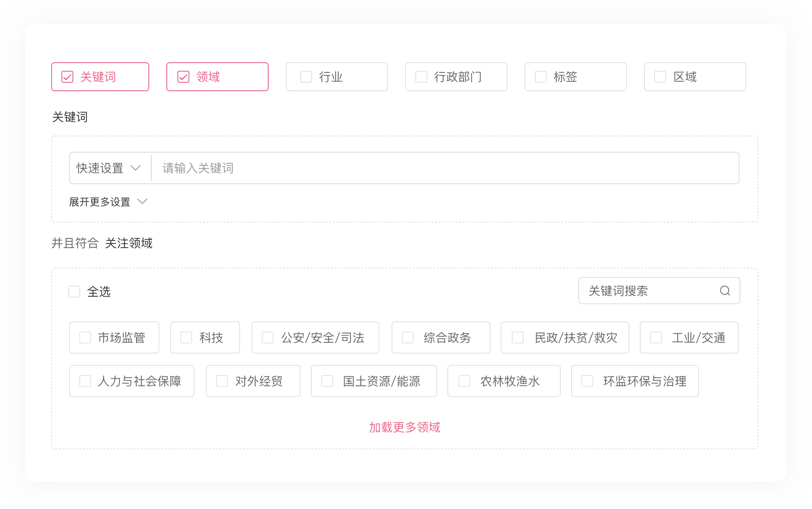812x509 pixels.
Task: Select the 综合政务 domain option
Action: tap(408, 338)
